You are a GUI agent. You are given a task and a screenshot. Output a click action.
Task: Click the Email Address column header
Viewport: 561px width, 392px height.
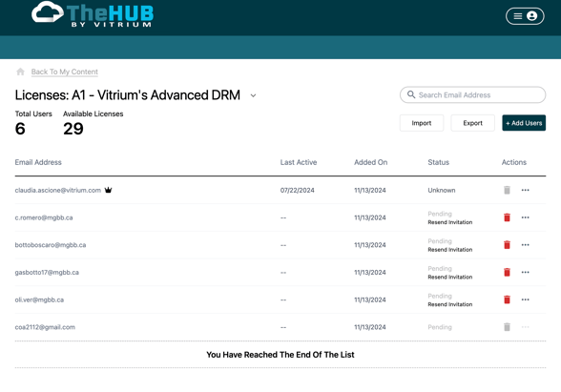(x=38, y=162)
